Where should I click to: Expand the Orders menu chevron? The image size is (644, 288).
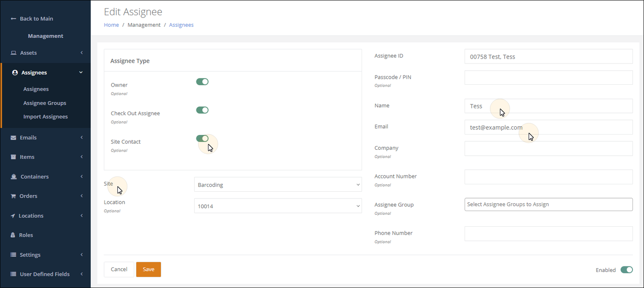81,196
